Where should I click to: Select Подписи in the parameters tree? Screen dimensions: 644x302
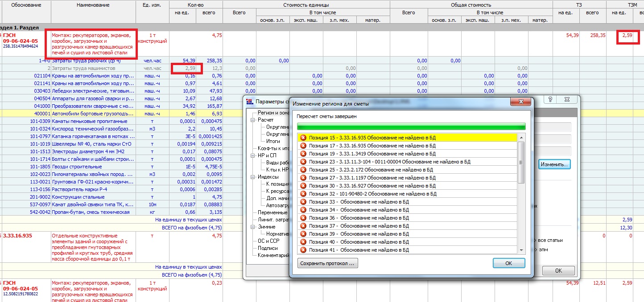click(x=268, y=248)
